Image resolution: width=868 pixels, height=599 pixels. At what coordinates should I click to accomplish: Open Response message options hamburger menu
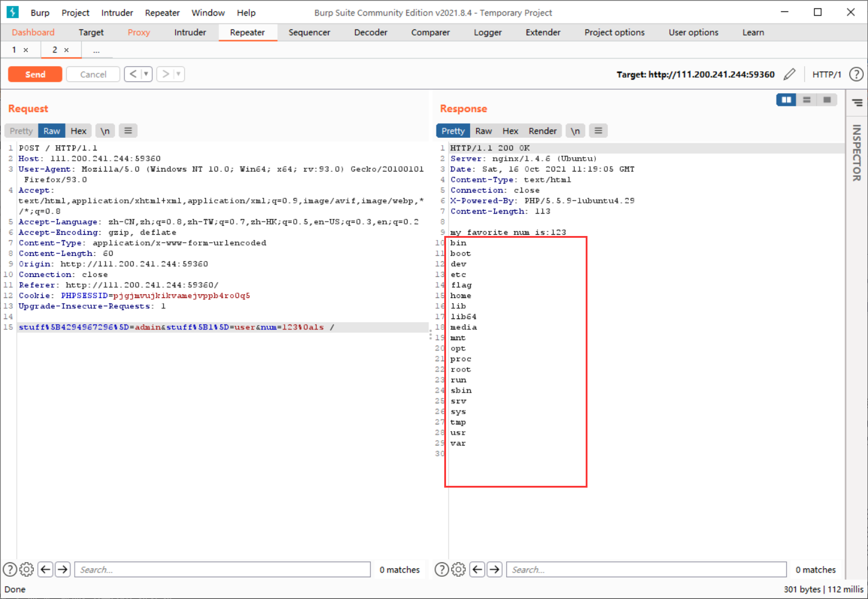(x=598, y=131)
